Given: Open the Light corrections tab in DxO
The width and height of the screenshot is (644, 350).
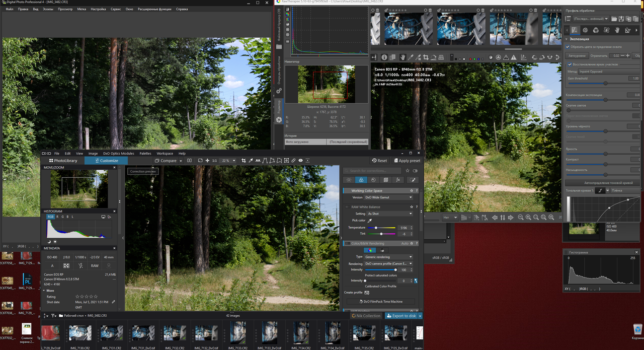Looking at the screenshot, I should pyautogui.click(x=349, y=180).
